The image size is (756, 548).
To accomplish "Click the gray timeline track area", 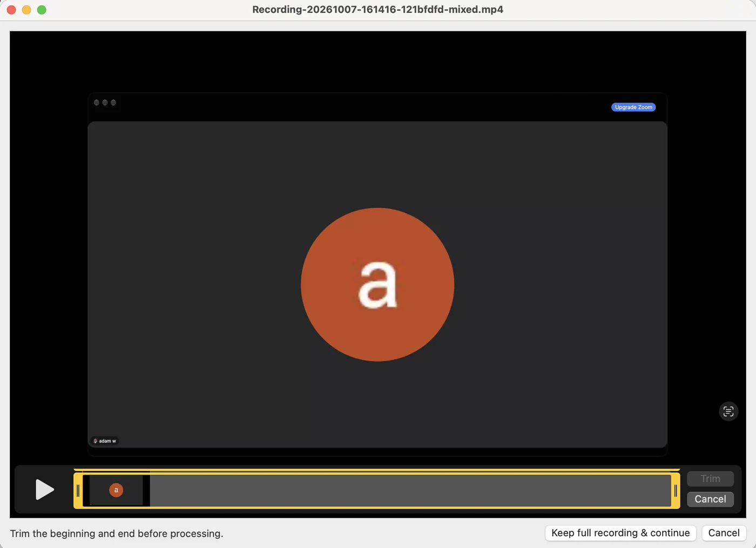I will [410, 491].
